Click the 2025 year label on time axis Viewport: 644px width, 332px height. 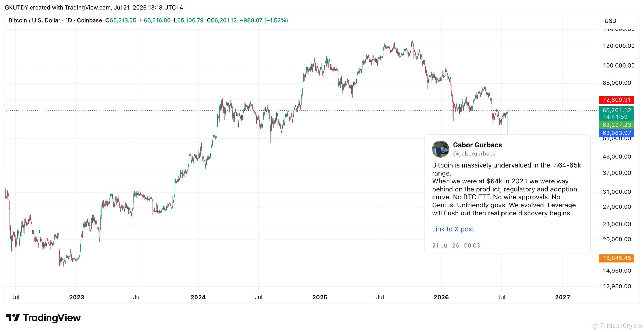coord(320,297)
